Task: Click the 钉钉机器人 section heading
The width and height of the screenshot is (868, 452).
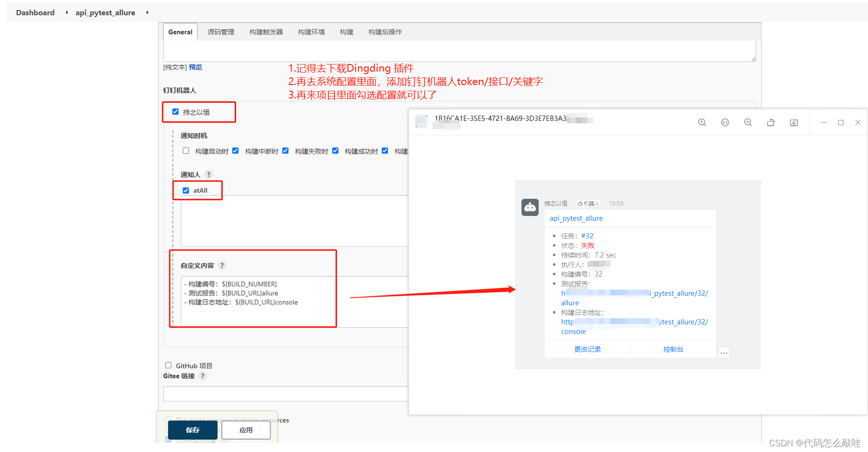Action: pyautogui.click(x=180, y=90)
